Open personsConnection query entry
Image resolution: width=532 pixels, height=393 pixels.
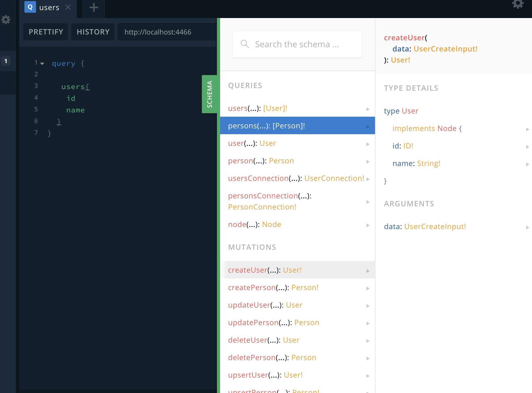(x=298, y=201)
